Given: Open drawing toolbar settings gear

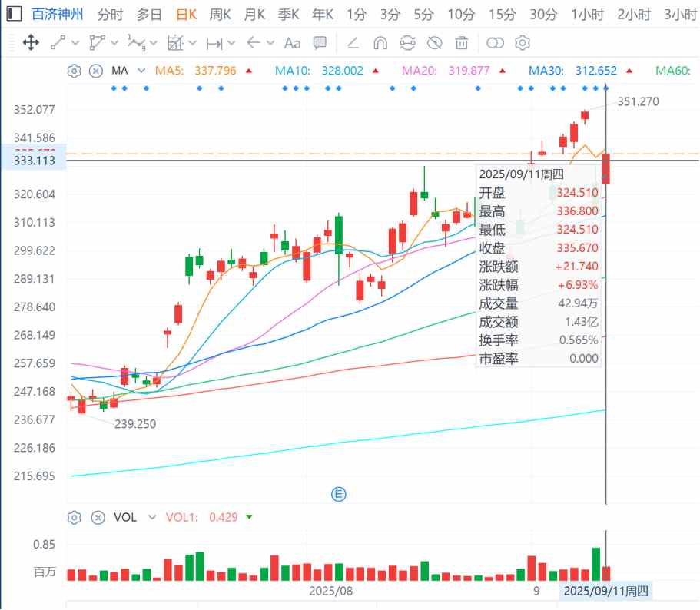Looking at the screenshot, I should (x=523, y=43).
